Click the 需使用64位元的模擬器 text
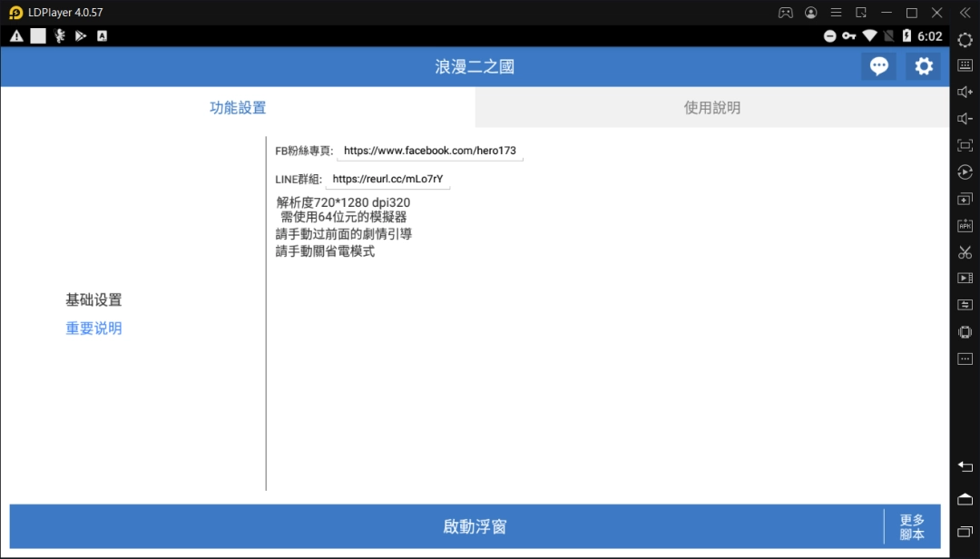Screen dimensions: 980x559 click(x=343, y=217)
